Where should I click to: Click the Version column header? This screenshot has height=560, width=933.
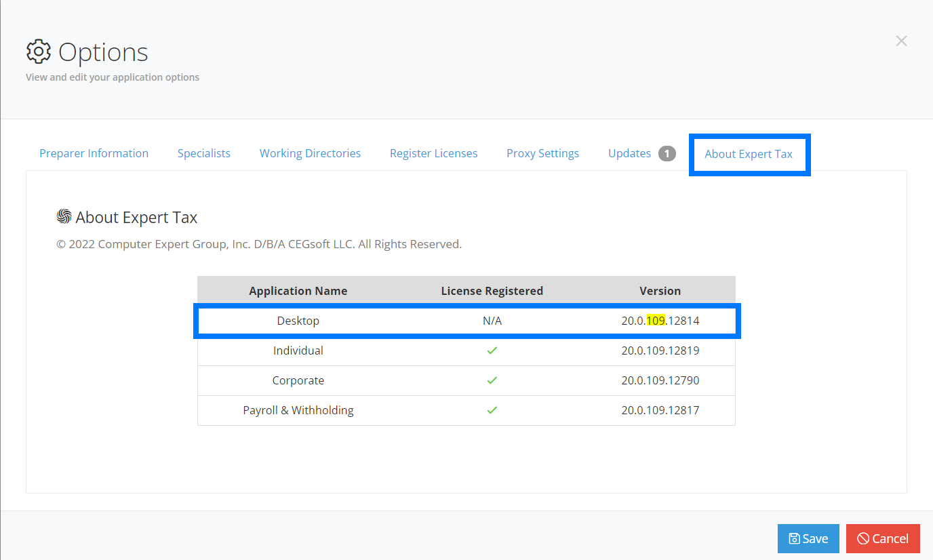click(x=660, y=291)
